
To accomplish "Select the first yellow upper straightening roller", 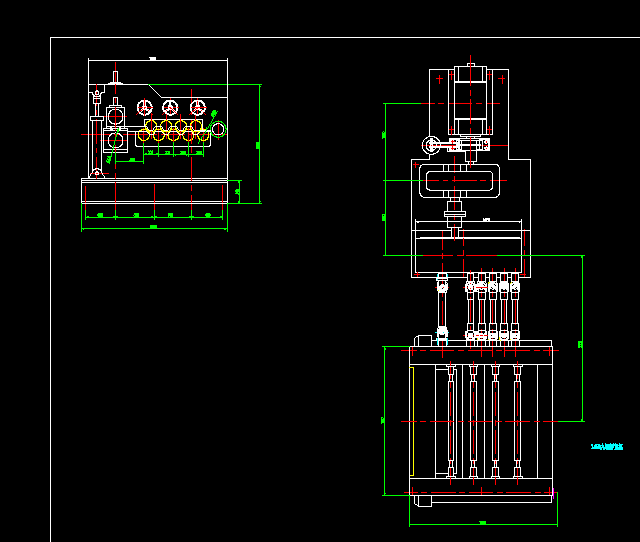I will (152, 126).
